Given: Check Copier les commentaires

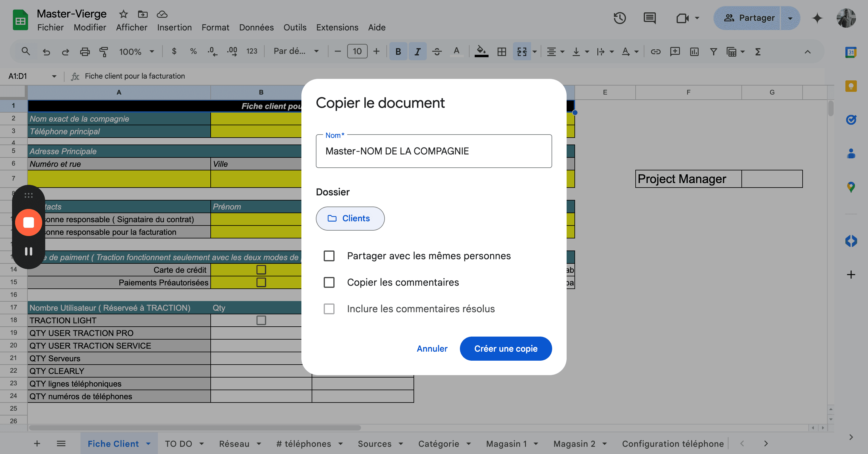Looking at the screenshot, I should coord(329,282).
